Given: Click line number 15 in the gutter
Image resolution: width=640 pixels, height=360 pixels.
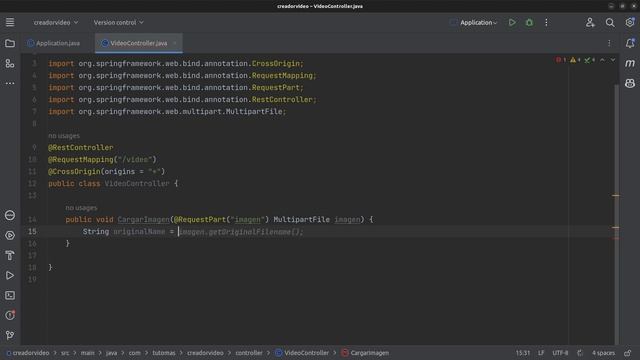Looking at the screenshot, I should pos(32,231).
